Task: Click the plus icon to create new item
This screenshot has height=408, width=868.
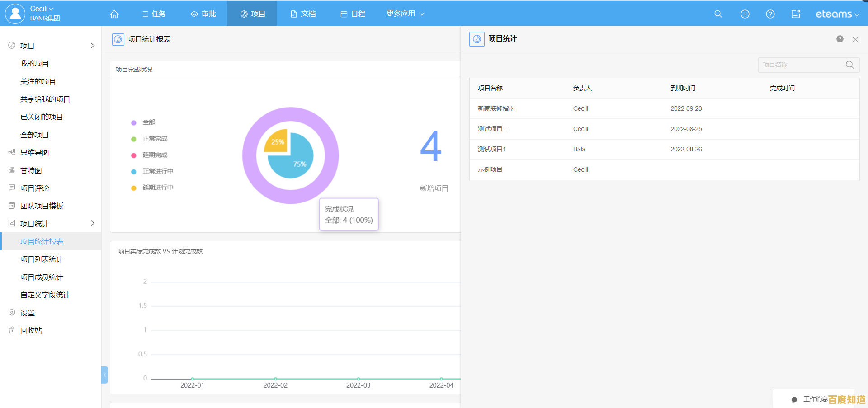Action: pos(745,14)
